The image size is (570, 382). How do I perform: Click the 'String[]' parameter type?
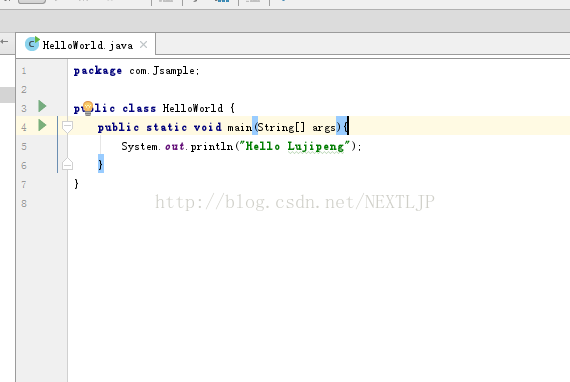click(x=281, y=128)
